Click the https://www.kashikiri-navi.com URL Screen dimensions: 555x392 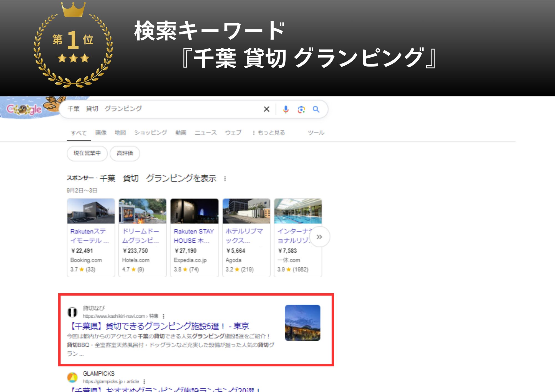[120, 316]
